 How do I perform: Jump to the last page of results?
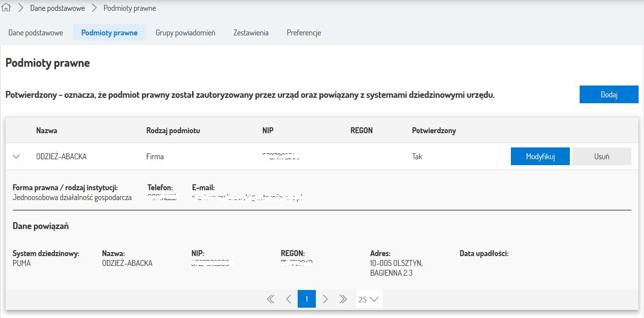click(343, 299)
